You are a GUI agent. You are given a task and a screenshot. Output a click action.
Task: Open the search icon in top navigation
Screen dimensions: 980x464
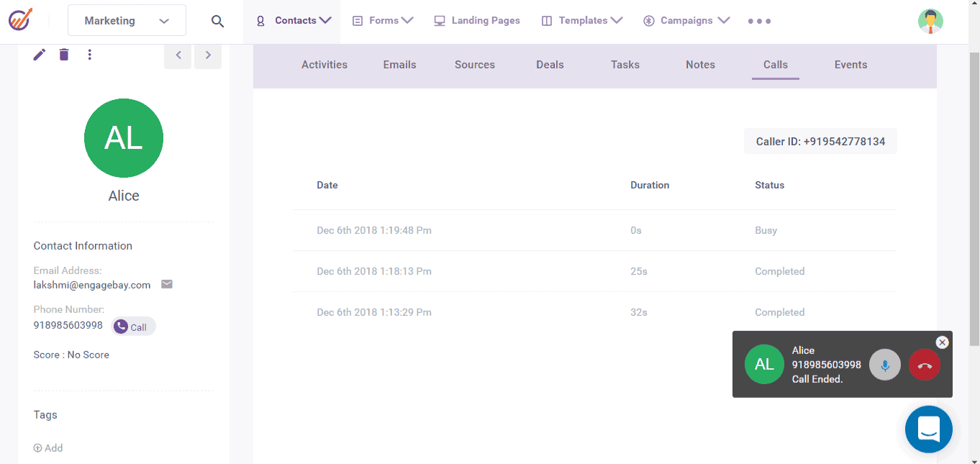(217, 20)
